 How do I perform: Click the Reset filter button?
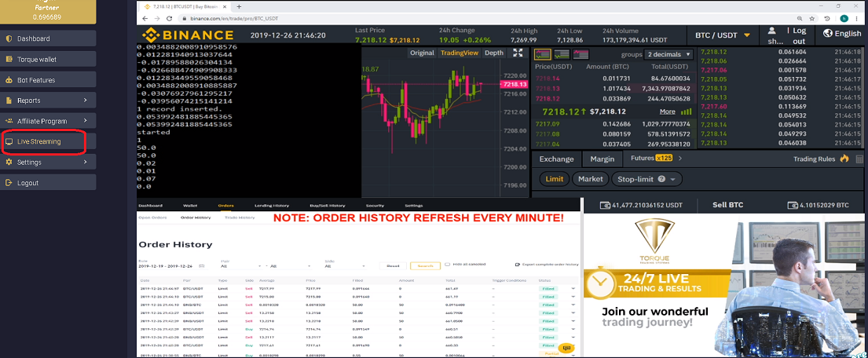point(393,266)
